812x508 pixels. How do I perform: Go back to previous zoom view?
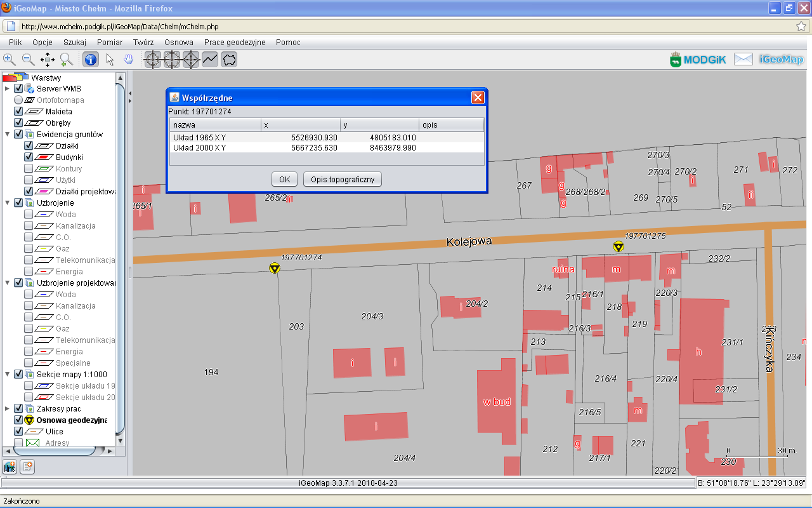(x=67, y=59)
